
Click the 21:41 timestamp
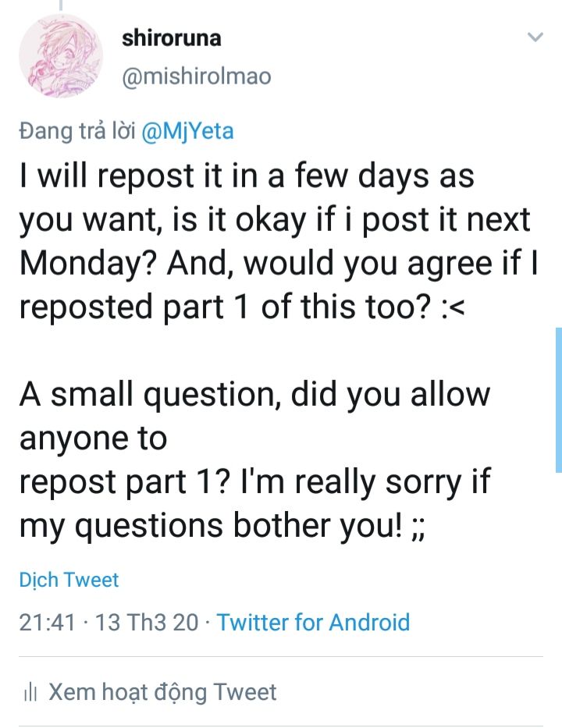pyautogui.click(x=46, y=622)
